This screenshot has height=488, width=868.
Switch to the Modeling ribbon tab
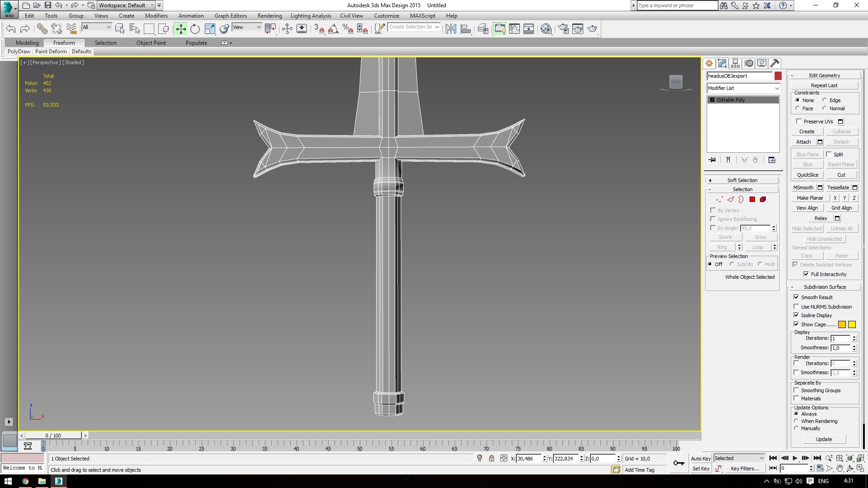[27, 43]
